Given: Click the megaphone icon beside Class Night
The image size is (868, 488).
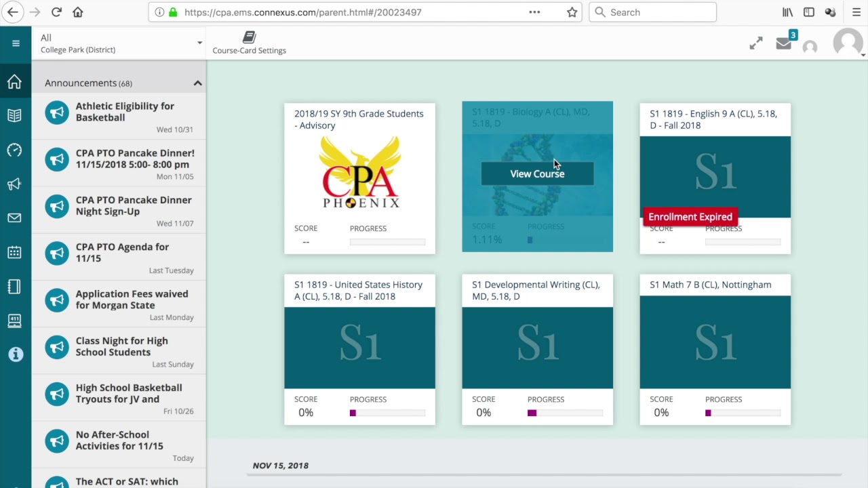Looking at the screenshot, I should click(x=57, y=347).
